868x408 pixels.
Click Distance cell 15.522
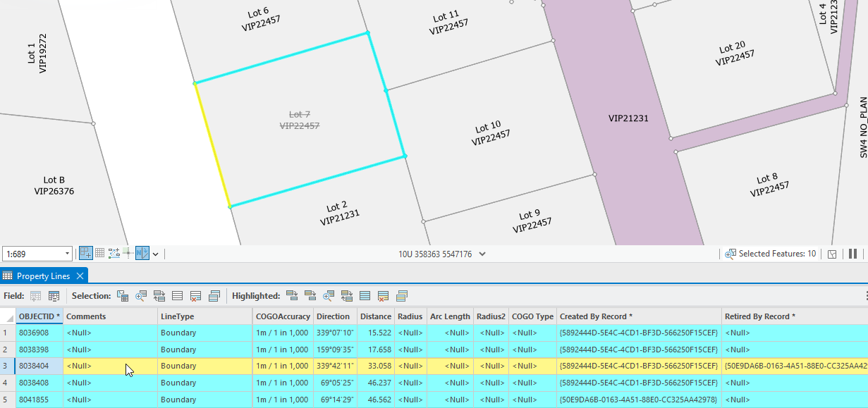(x=375, y=332)
